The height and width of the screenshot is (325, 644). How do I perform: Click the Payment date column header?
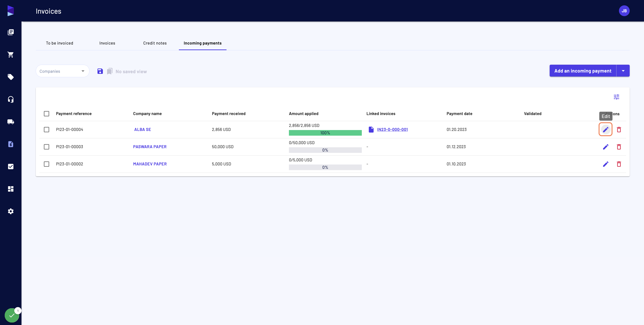(459, 113)
